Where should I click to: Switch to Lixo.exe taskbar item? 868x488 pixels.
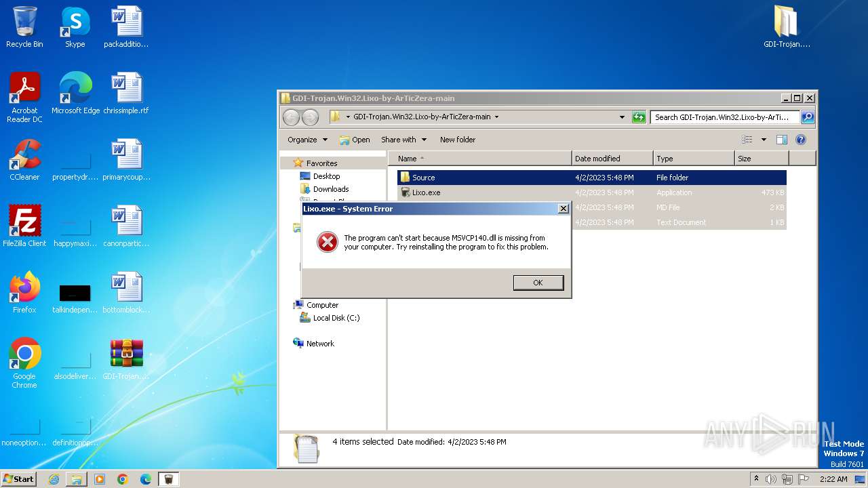point(168,479)
